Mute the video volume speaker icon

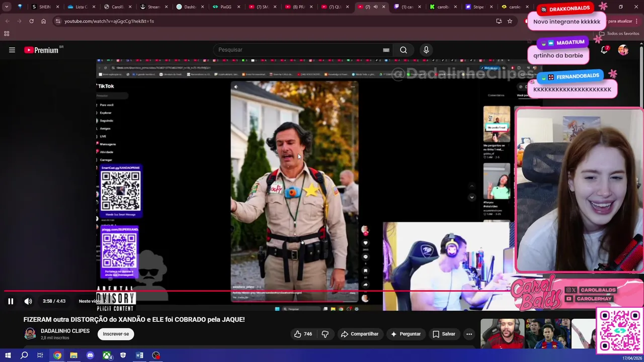click(x=28, y=301)
